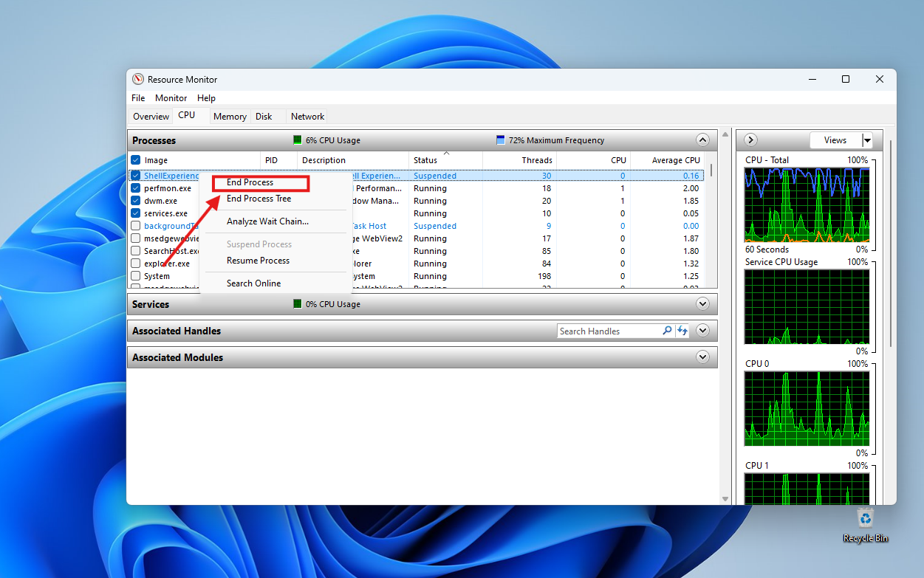Viewport: 924px width, 578px height.
Task: Click the graphs pane vertical scrollbar
Action: point(891,244)
